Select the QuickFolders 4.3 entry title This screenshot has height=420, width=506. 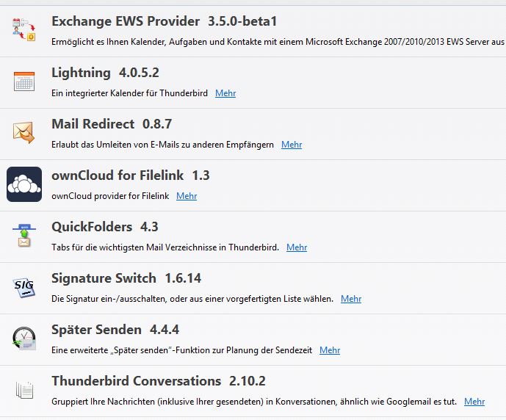point(105,227)
